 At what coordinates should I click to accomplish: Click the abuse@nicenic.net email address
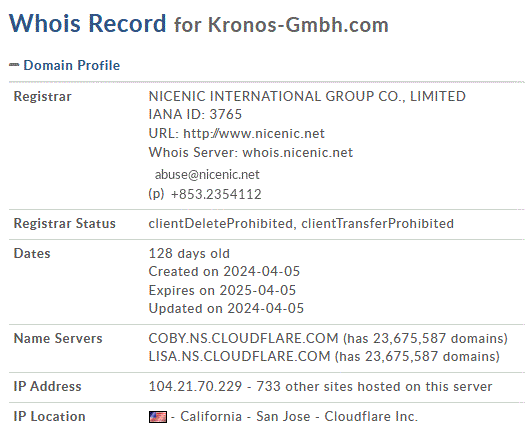coord(207,174)
